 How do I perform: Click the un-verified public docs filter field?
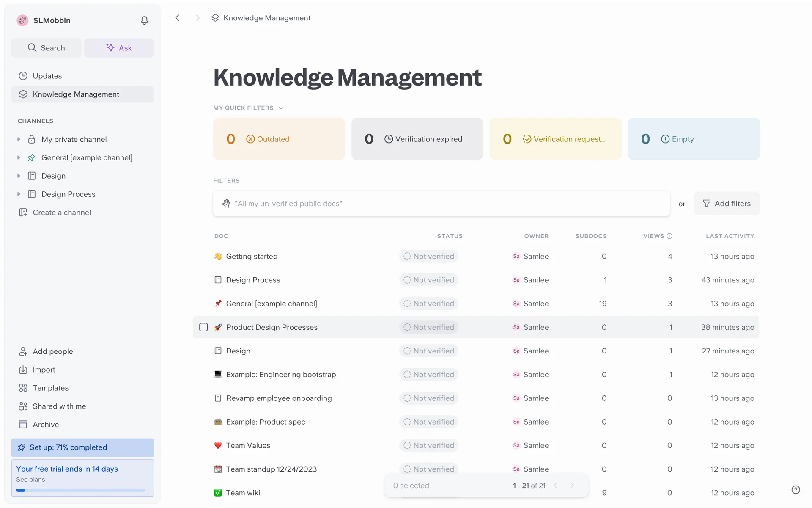coord(441,204)
